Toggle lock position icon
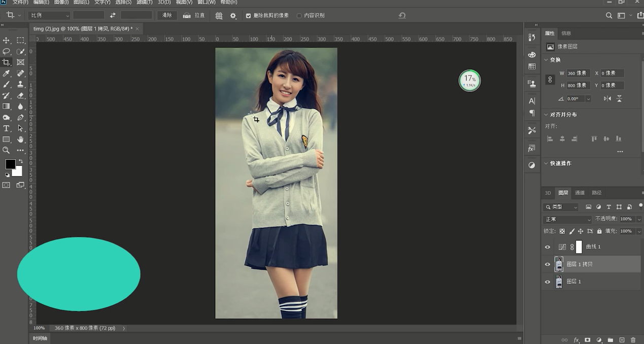The image size is (644, 344). tap(581, 231)
